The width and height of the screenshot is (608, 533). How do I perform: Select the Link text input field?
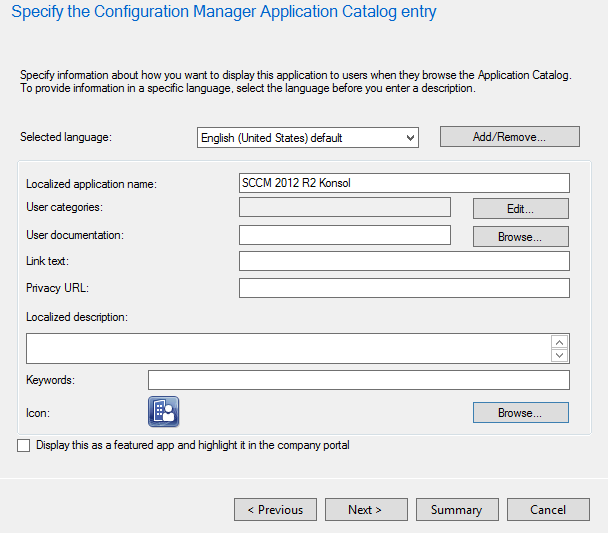(x=404, y=261)
